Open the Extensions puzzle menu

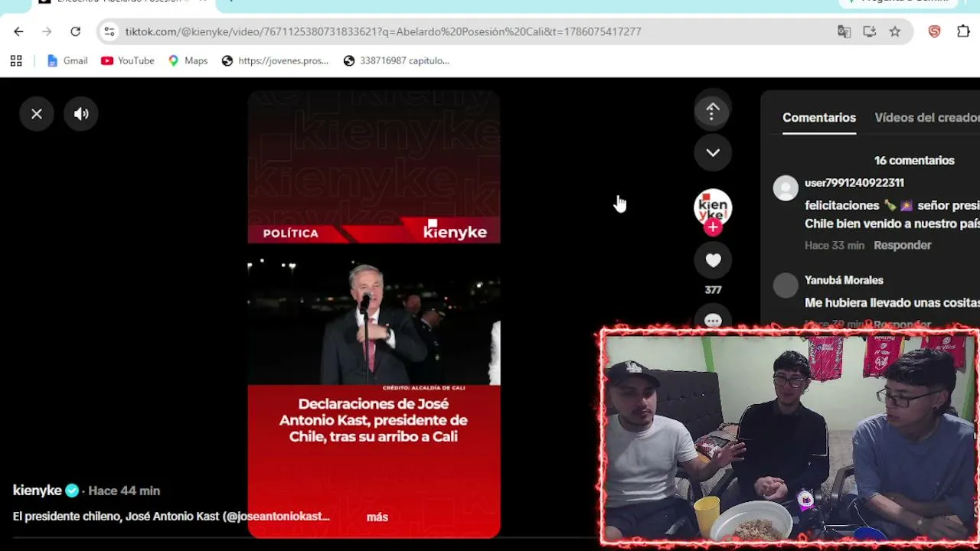coord(963,31)
